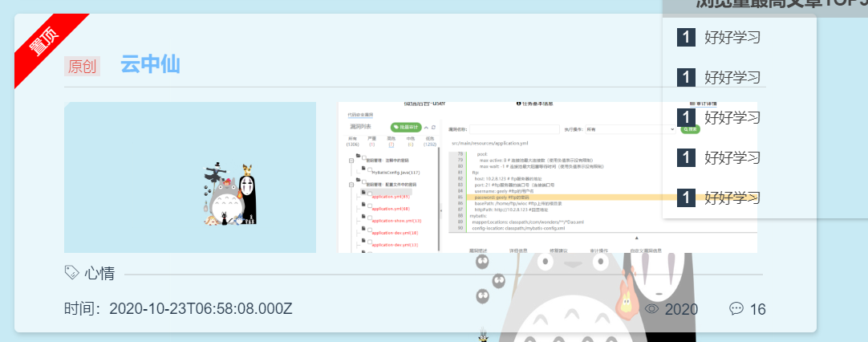Select the 心情 tag label
The image size is (868, 342).
click(99, 273)
